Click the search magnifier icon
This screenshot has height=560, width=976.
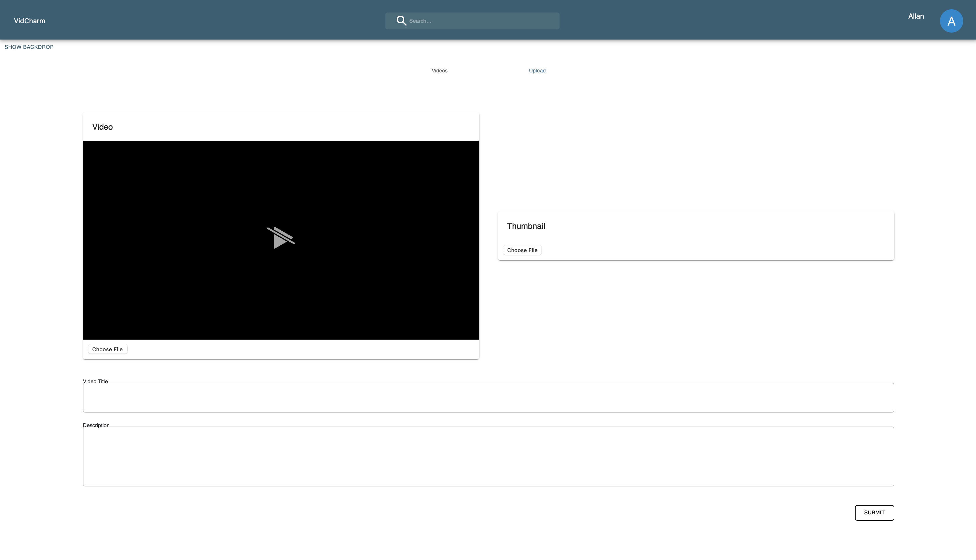tap(401, 20)
